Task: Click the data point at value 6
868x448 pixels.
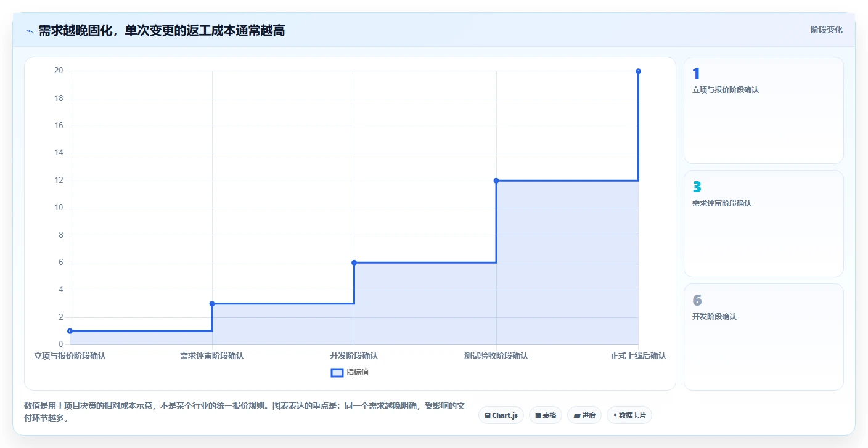Action: click(354, 263)
